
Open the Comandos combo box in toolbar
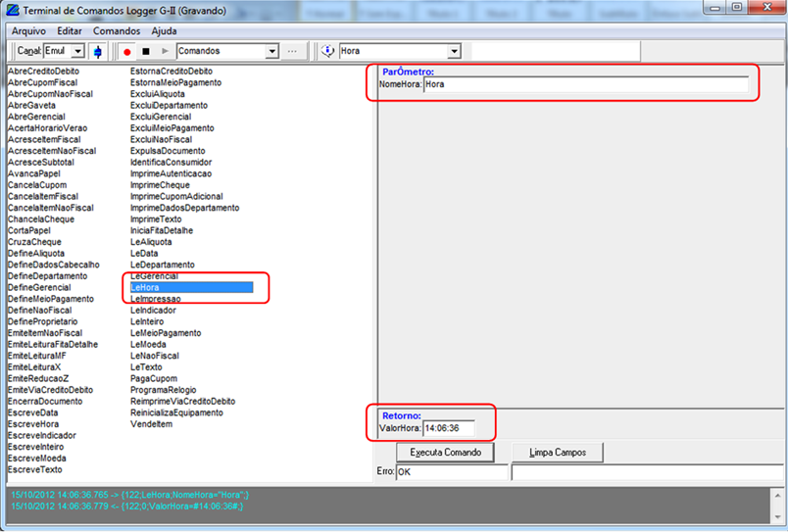coord(271,51)
